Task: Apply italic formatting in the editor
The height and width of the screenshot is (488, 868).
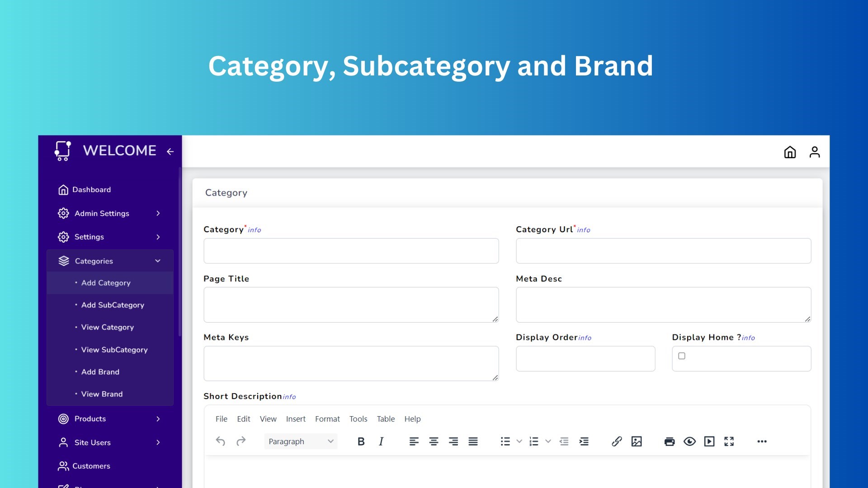Action: coord(381,441)
